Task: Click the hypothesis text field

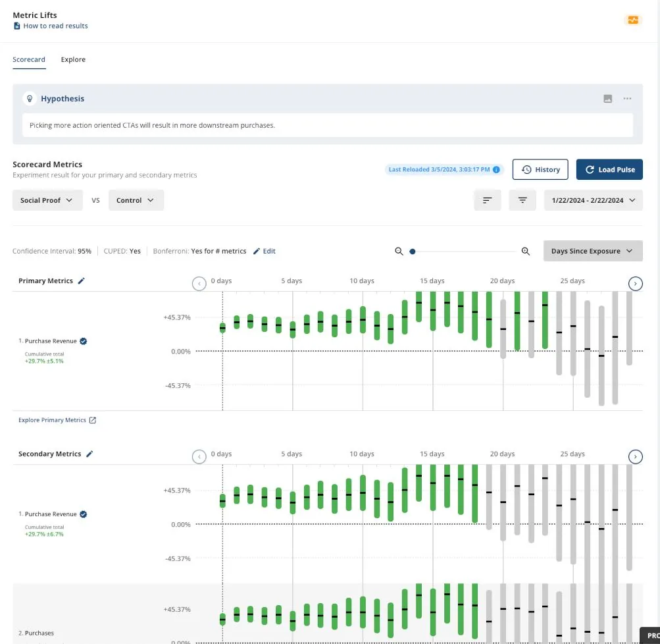Action: pos(328,125)
